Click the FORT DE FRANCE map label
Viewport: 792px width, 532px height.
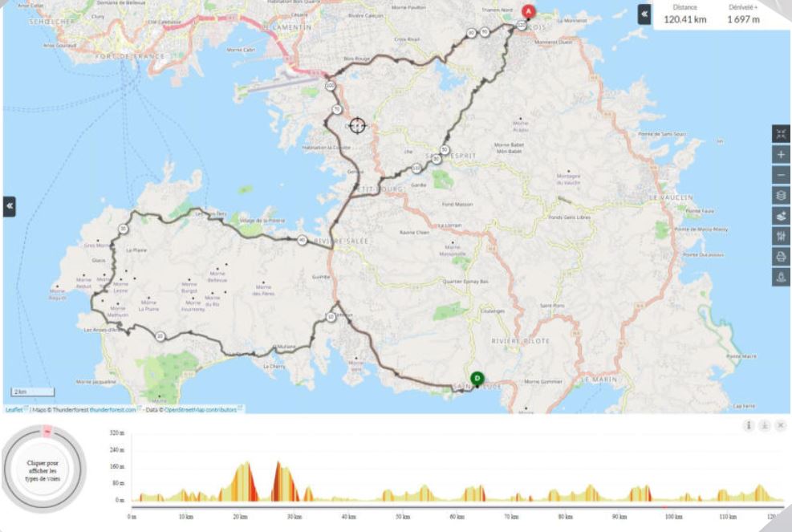(130, 57)
